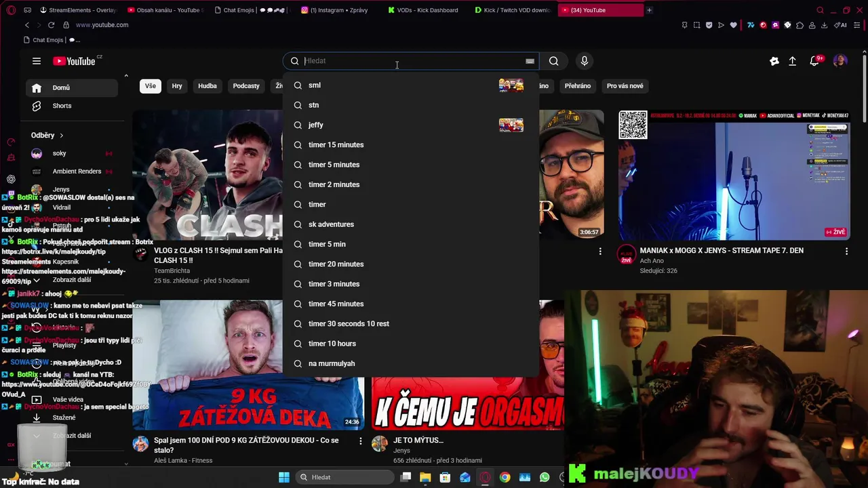Viewport: 868px width, 488px height.
Task: Open options for MANIAK x MOGG video
Action: [846, 251]
